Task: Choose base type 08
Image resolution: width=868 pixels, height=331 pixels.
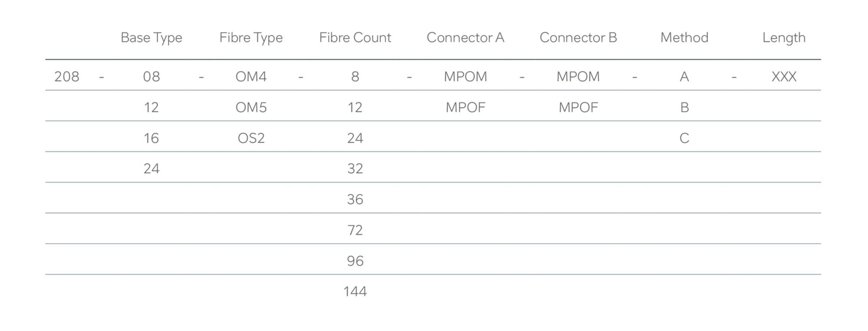Action: point(152,77)
